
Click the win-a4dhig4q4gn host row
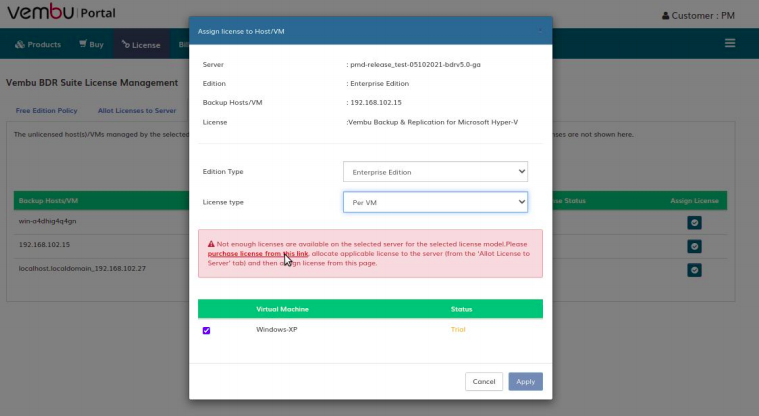[47, 221]
